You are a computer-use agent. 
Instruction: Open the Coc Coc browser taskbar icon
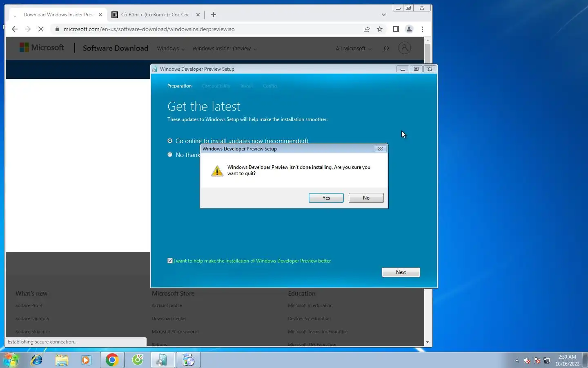tap(138, 360)
